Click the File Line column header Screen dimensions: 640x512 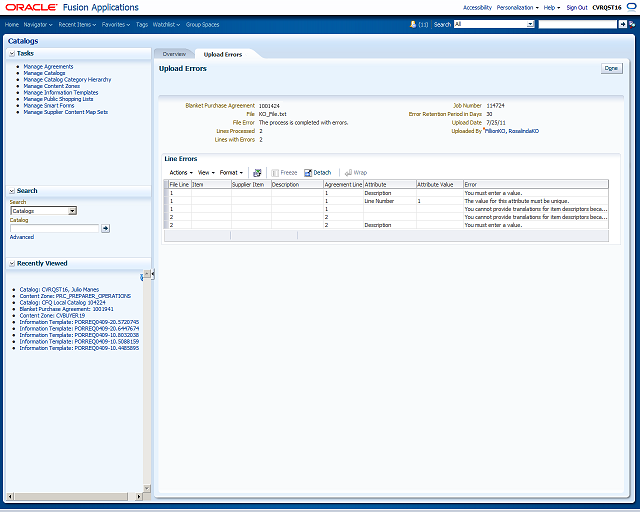pyautogui.click(x=180, y=185)
